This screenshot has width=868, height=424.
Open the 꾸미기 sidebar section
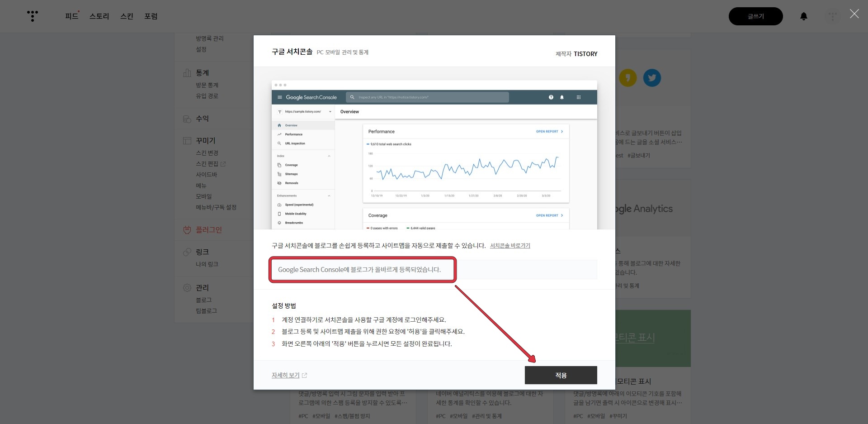[206, 141]
